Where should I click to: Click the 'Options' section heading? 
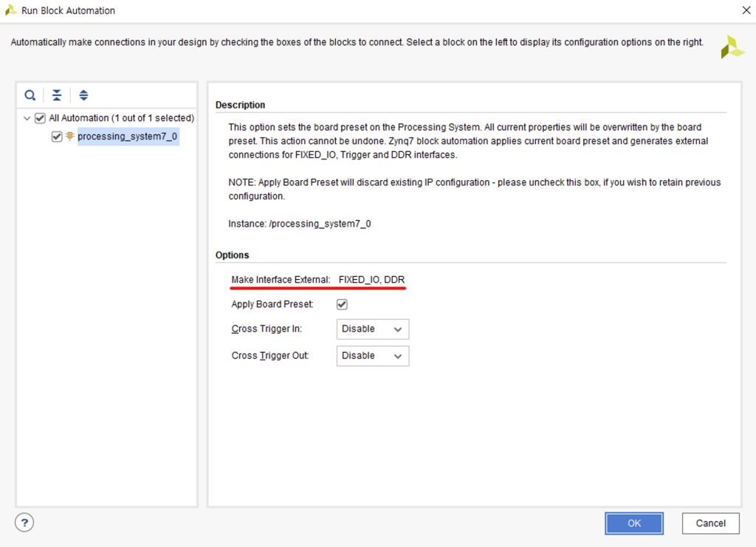(x=232, y=255)
